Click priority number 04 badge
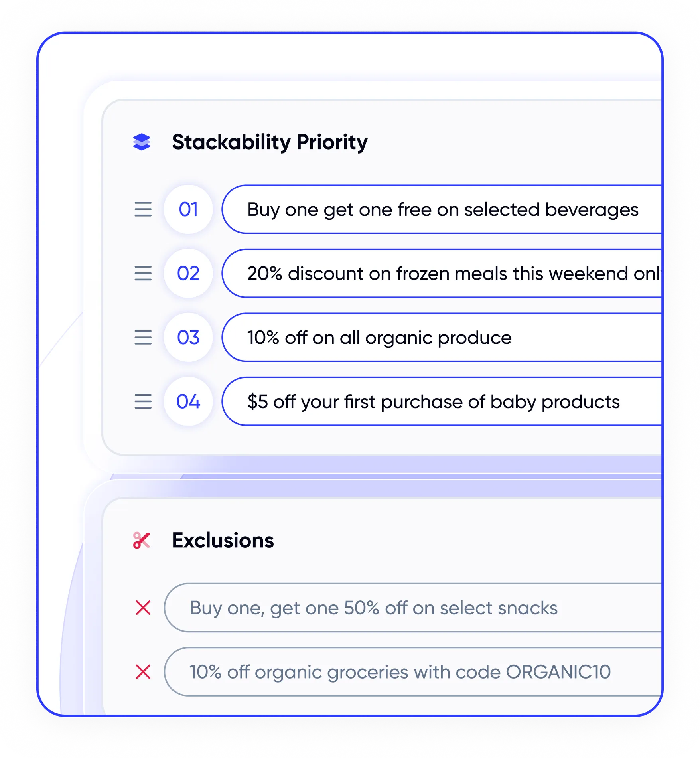700x758 pixels. pos(188,402)
